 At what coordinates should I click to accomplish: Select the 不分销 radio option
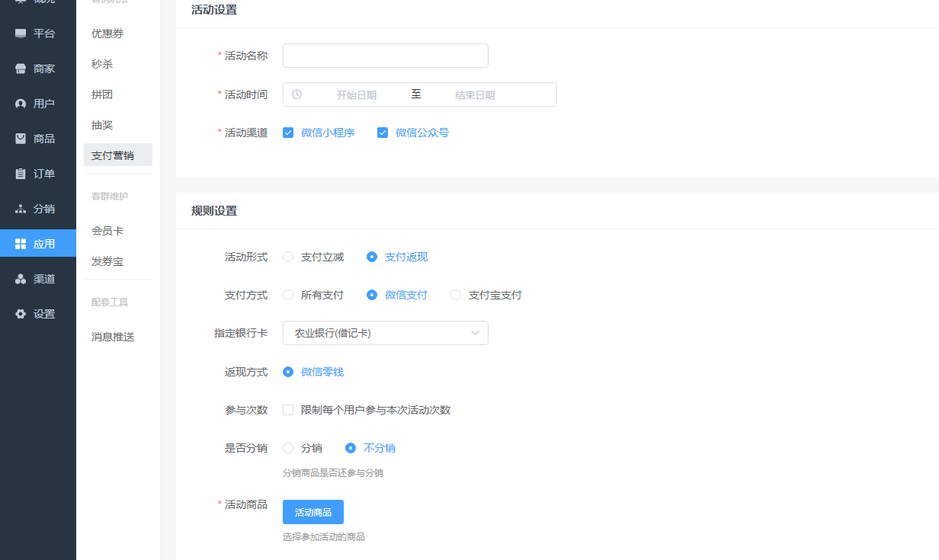coord(351,448)
